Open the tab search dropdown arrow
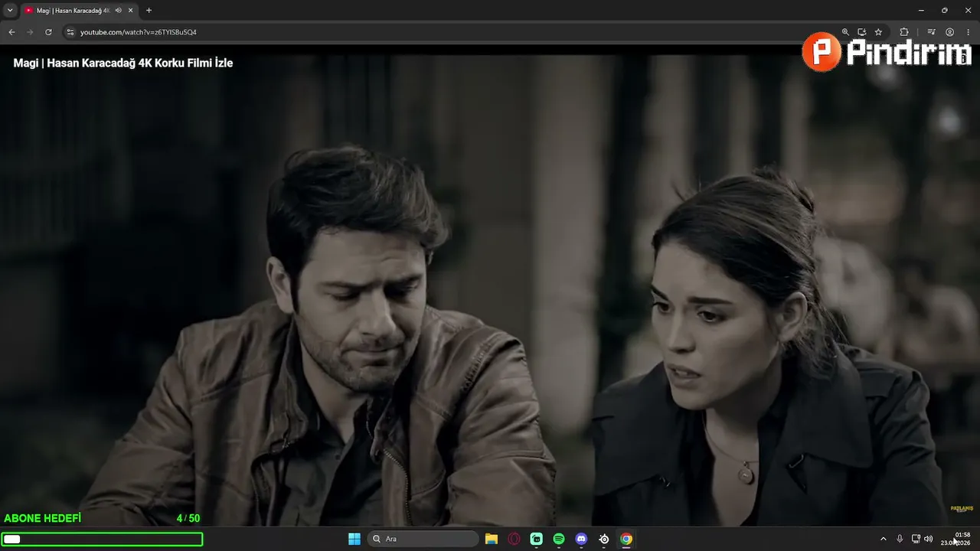 pyautogui.click(x=10, y=11)
